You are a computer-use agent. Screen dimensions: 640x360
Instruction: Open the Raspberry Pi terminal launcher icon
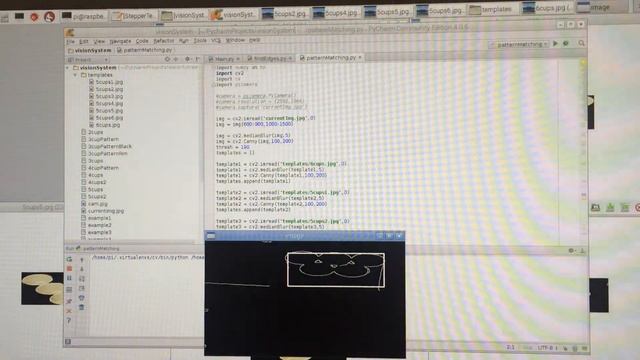19,16
